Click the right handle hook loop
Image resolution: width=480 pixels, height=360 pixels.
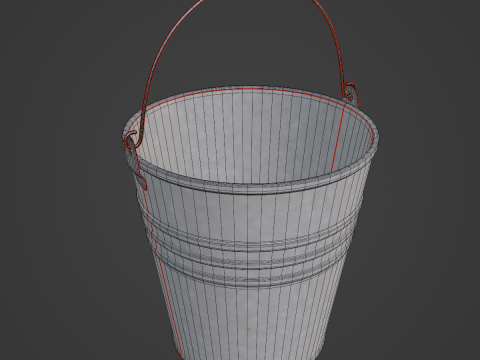click(350, 91)
